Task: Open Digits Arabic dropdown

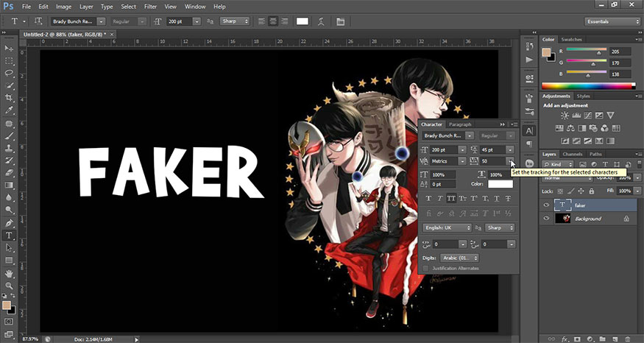Action: point(459,258)
